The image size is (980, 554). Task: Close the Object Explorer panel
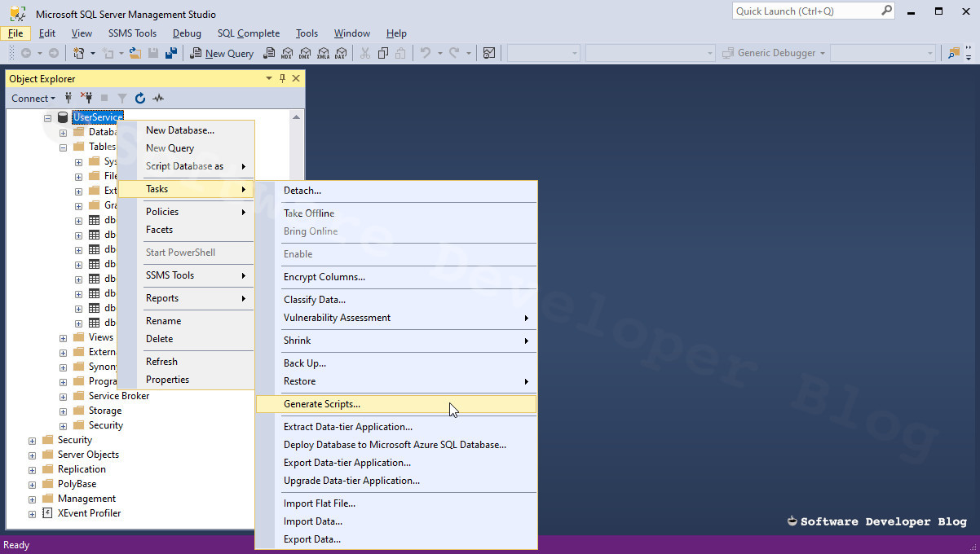[296, 78]
